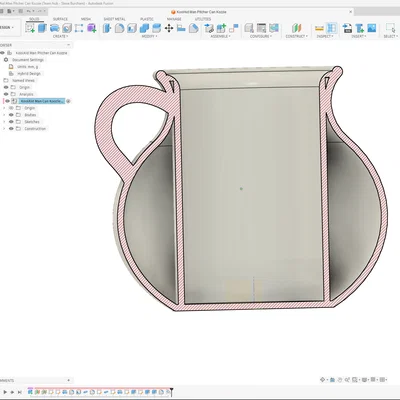Screen dimensions: 400x400
Task: Select the Fillet tool icon
Action: tap(119, 28)
